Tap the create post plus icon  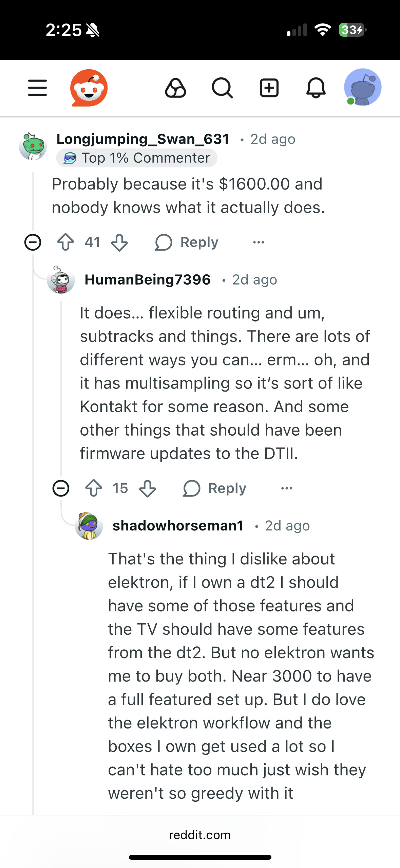pos(269,88)
